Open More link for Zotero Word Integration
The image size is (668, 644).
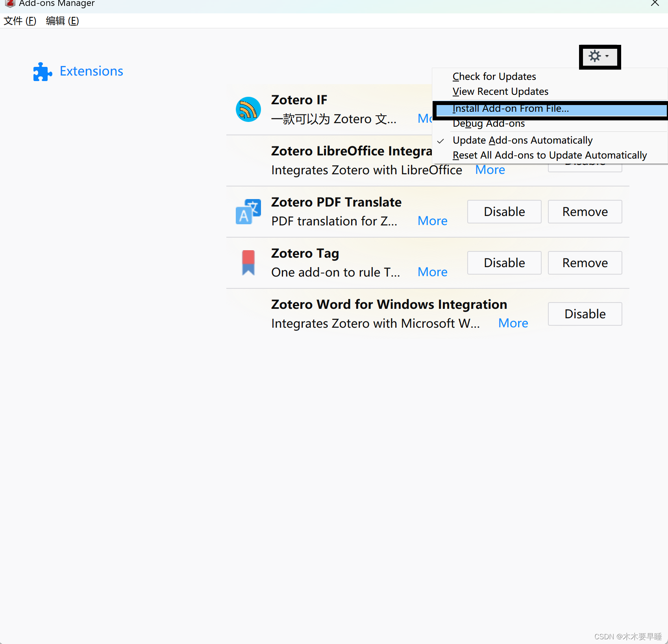(513, 323)
